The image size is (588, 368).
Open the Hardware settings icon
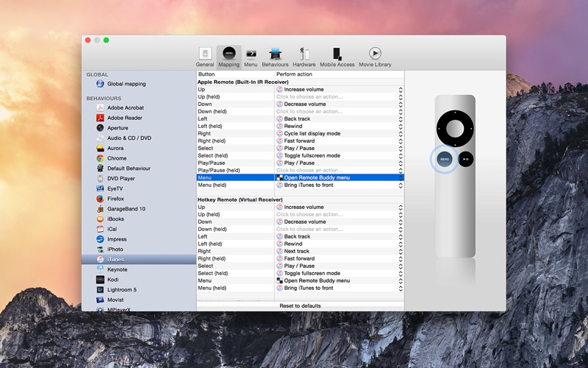pos(303,57)
